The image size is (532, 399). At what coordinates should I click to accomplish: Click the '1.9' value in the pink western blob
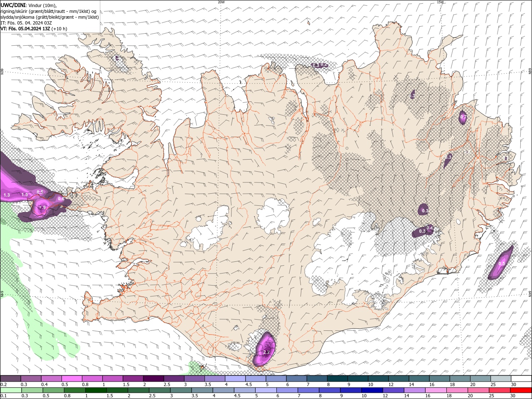[42, 208]
